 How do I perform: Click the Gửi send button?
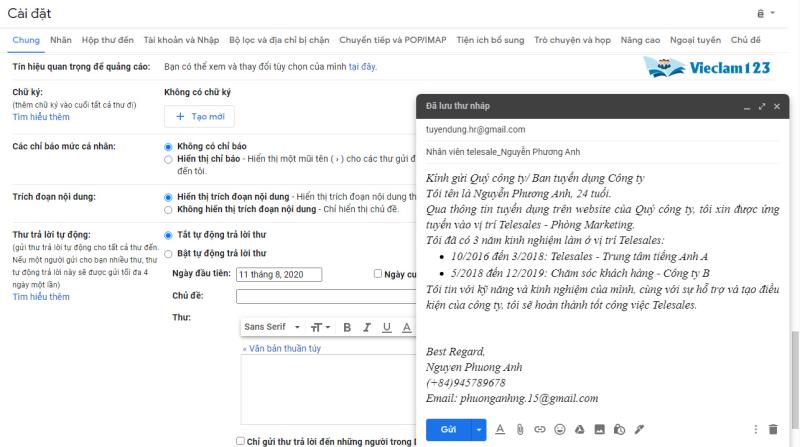point(448,430)
